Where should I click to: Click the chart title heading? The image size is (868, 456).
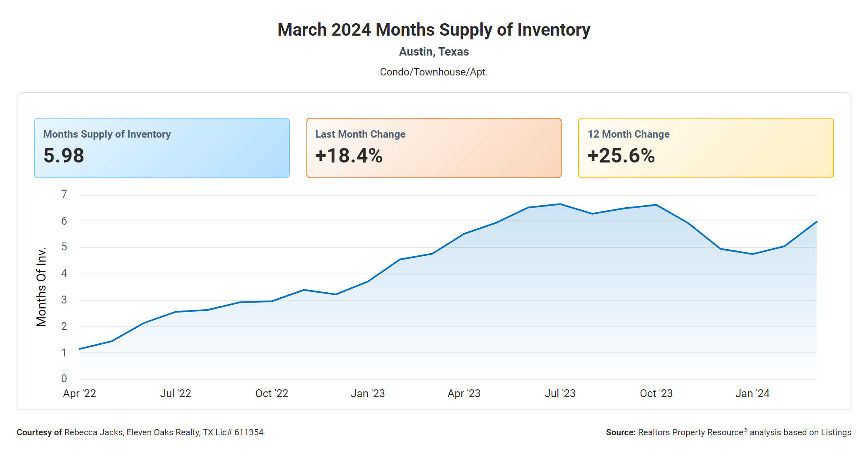(x=434, y=30)
